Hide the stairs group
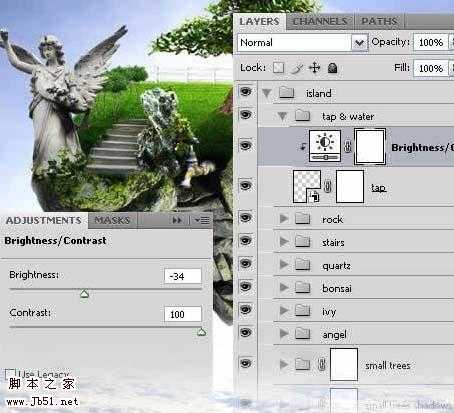Viewport: 454px width, 413px height. [246, 240]
